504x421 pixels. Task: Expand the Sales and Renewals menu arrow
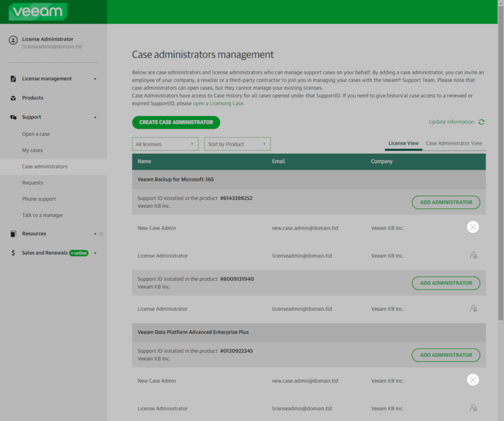[95, 253]
